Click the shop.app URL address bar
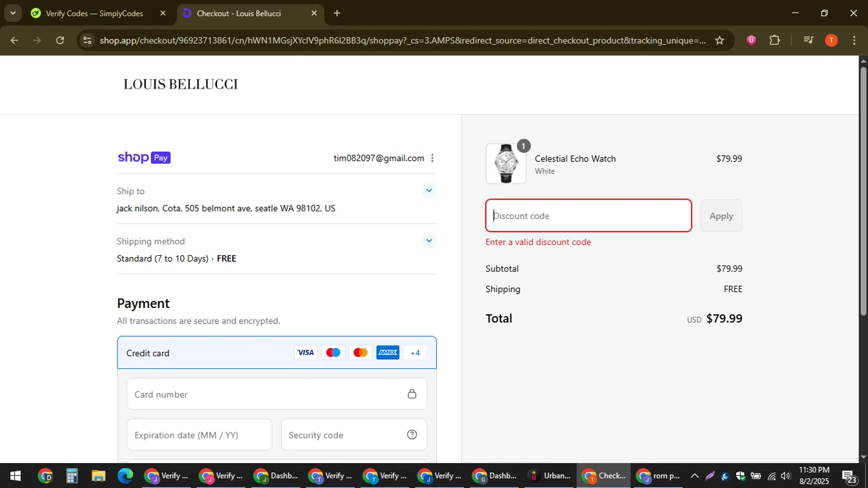Screen dimensions: 868x488 coord(402,41)
